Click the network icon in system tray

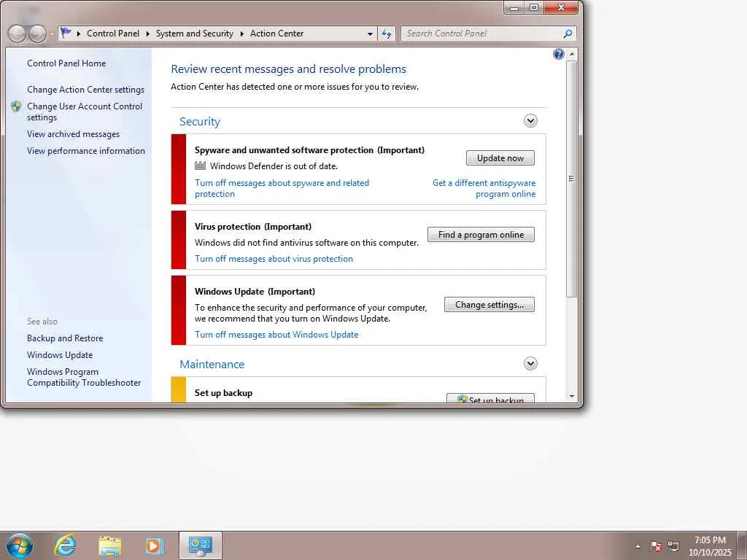[673, 546]
